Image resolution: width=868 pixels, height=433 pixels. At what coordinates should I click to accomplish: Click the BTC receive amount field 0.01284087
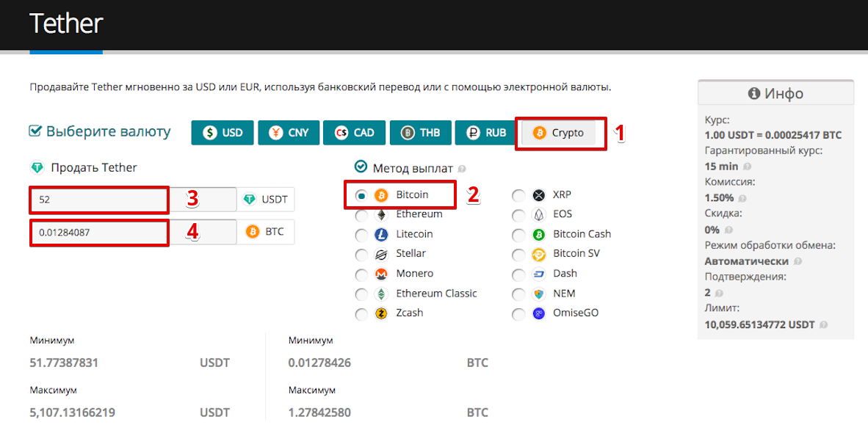click(x=133, y=232)
